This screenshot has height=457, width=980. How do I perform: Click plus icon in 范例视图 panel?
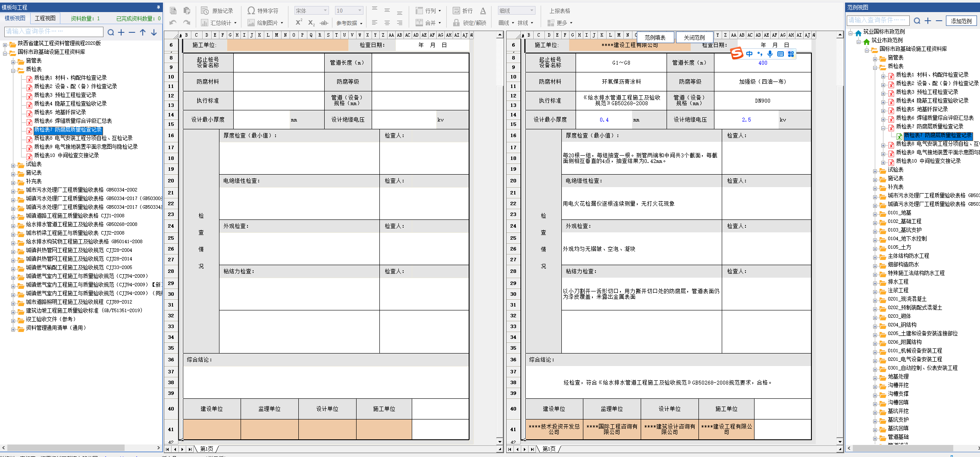click(928, 21)
